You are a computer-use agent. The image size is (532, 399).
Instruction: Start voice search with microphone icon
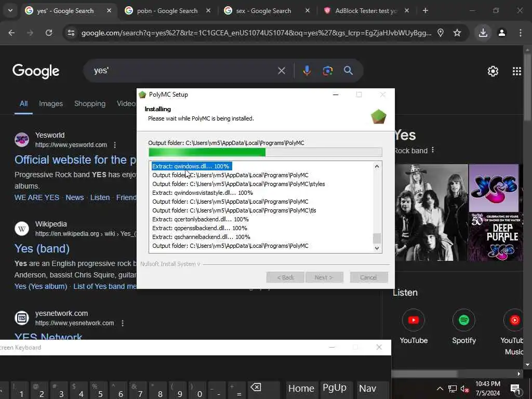click(307, 71)
